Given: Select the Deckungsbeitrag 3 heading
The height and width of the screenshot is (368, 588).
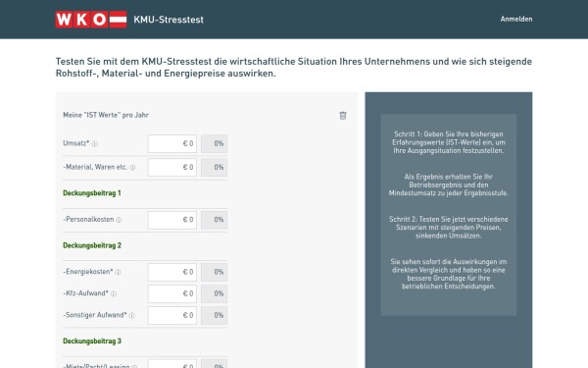Looking at the screenshot, I should [92, 341].
